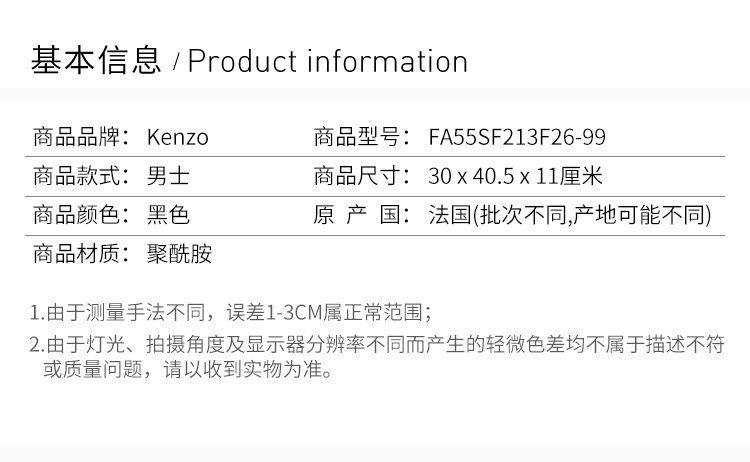
Task: Click note 1 about 误差1-3CM measurement
Action: 231,312
